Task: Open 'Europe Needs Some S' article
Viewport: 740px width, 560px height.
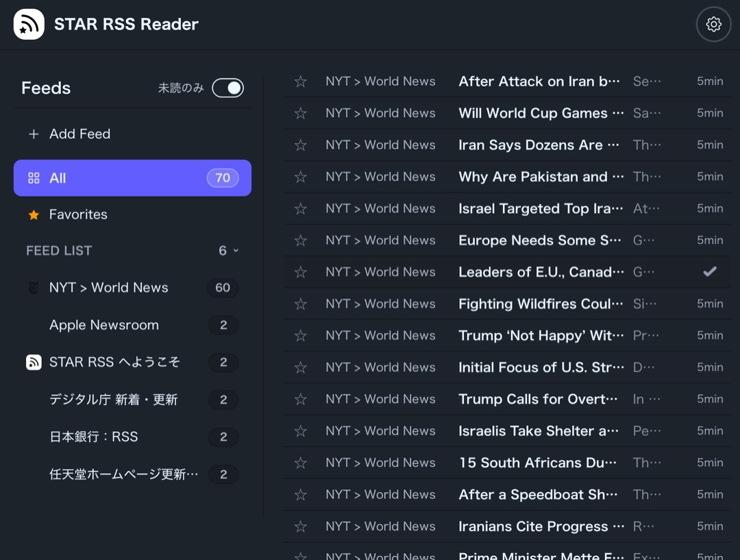Action: 539,241
